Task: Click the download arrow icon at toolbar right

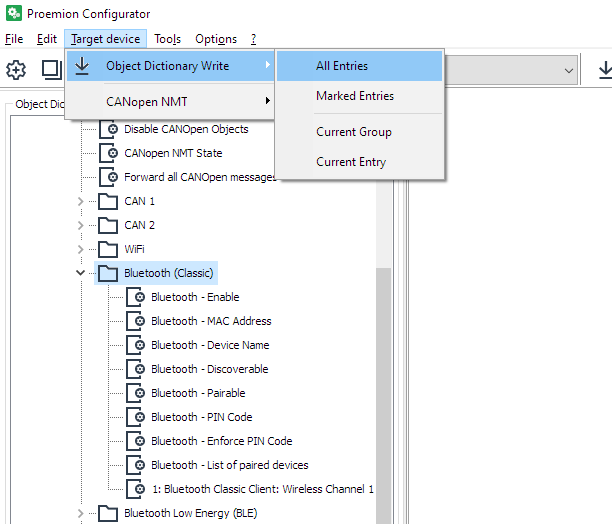Action: tap(604, 69)
